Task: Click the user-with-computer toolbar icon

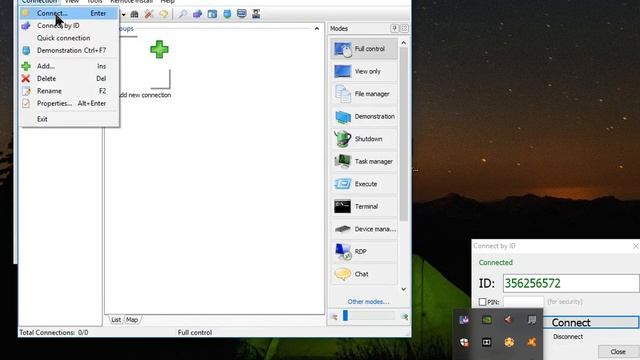Action: (x=256, y=14)
